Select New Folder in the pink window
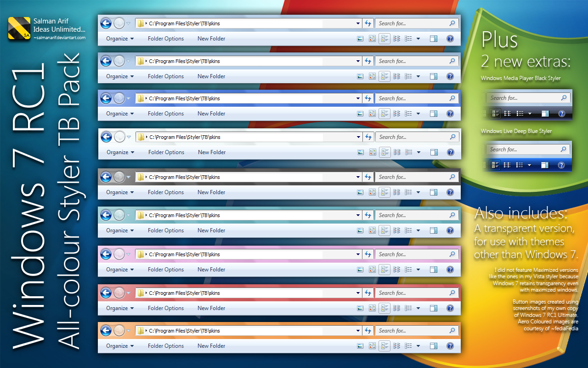Image resolution: width=588 pixels, height=368 pixels. [211, 269]
